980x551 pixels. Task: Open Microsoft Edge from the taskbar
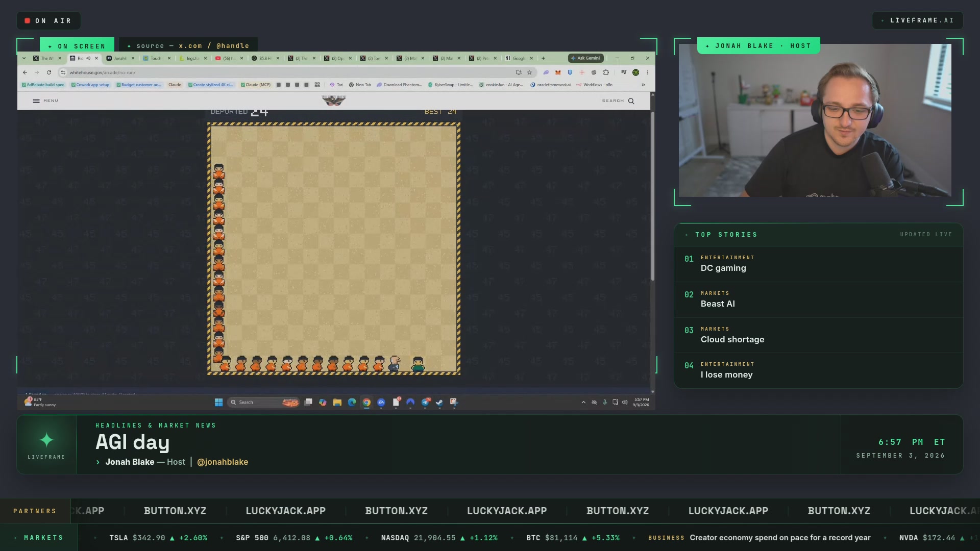tap(352, 402)
